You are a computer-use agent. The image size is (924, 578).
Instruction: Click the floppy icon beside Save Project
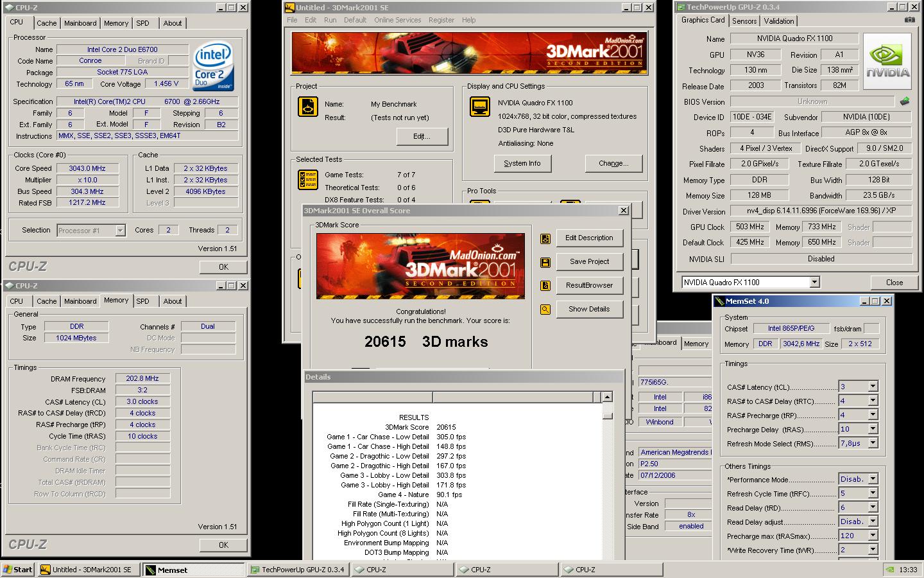[545, 262]
